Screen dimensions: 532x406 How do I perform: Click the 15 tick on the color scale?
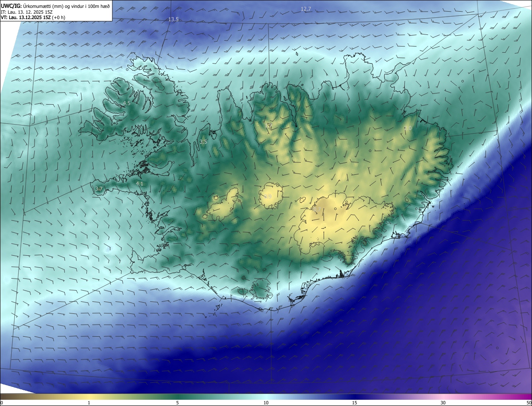pos(355,403)
